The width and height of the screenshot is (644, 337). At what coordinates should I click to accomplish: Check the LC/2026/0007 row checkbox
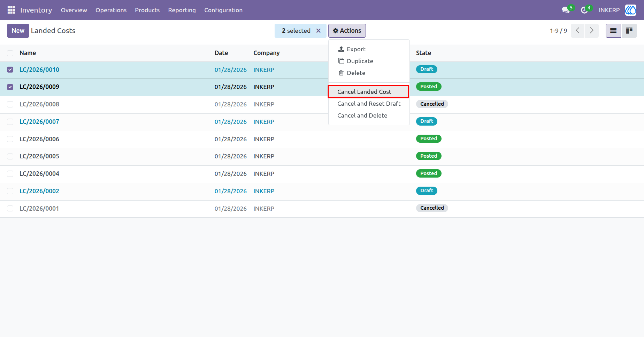click(10, 122)
